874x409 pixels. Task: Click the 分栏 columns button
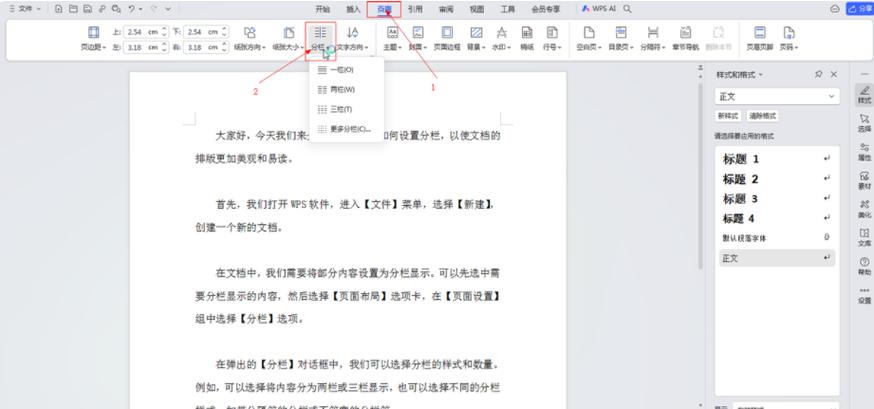(321, 38)
